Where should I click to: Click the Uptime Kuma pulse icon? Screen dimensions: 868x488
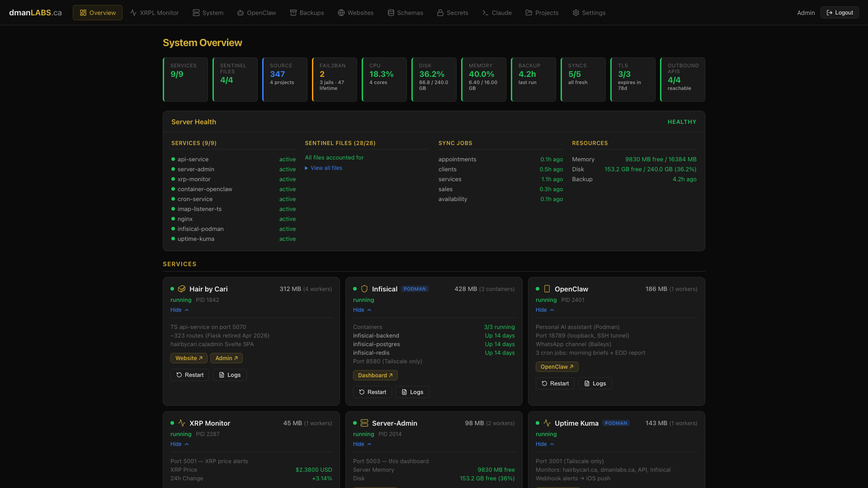547,423
